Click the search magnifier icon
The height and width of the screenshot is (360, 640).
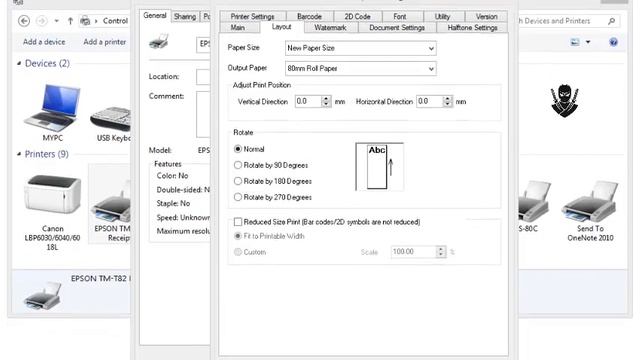point(611,21)
